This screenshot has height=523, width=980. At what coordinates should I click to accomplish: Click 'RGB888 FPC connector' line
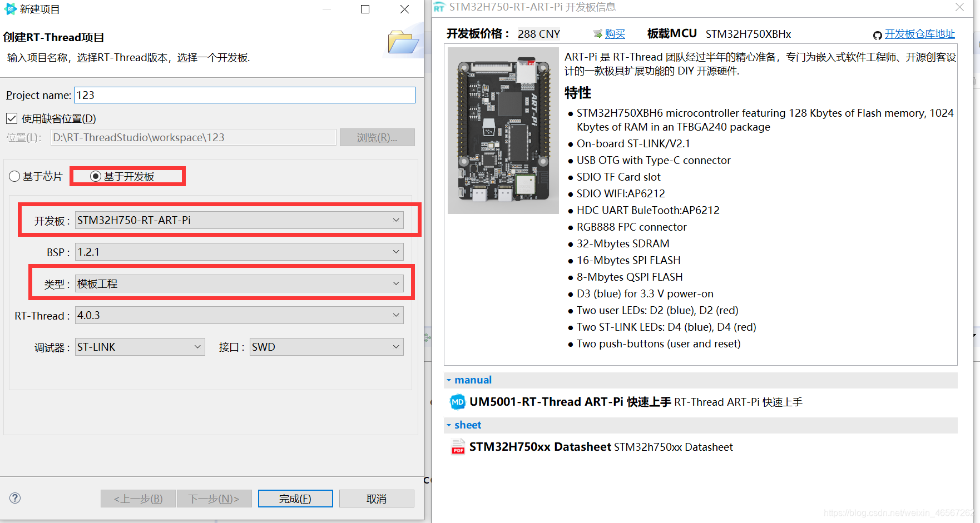click(631, 227)
